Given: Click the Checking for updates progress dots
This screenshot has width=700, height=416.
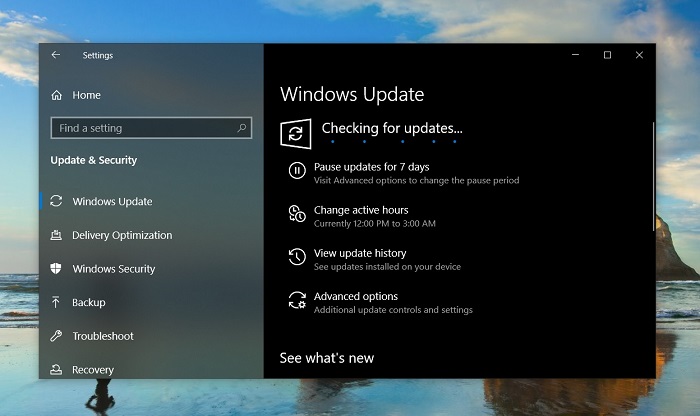Looking at the screenshot, I should coord(393,141).
